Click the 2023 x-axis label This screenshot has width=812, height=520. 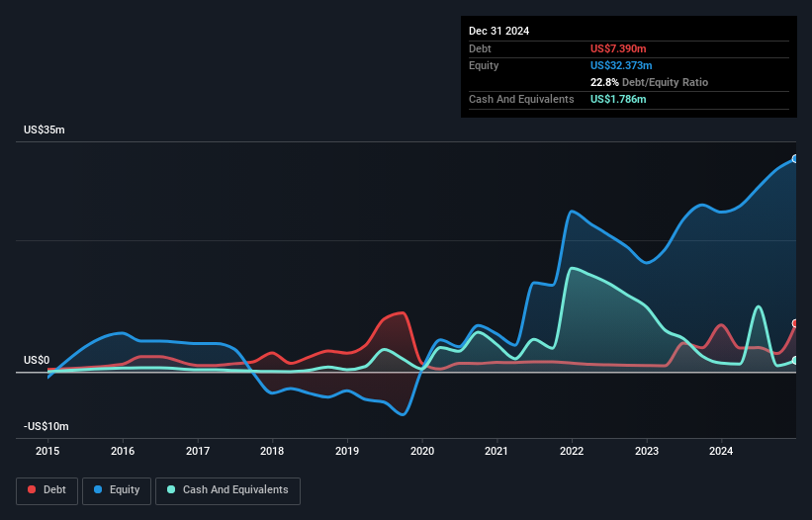tap(647, 451)
